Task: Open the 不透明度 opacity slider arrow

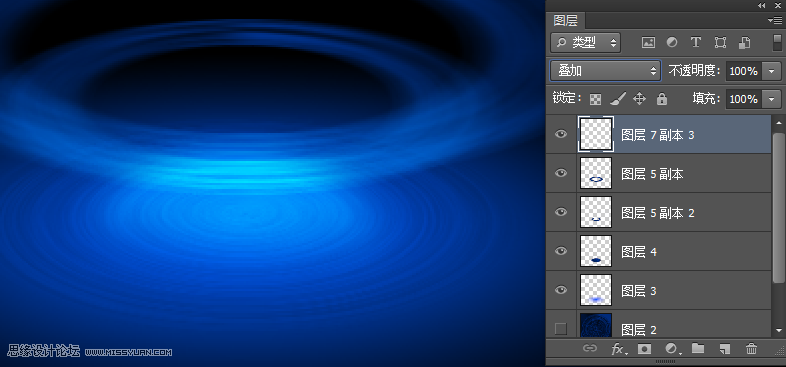Action: (x=771, y=71)
